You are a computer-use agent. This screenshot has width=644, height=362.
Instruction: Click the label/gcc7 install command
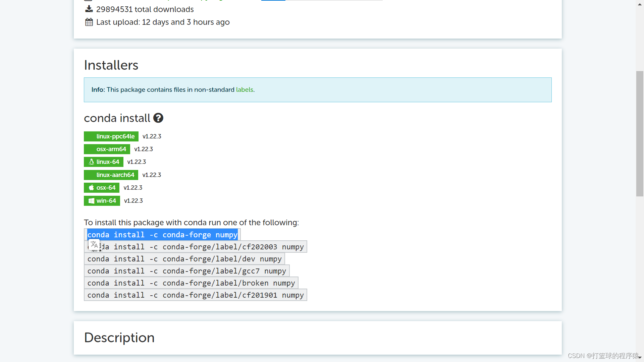(x=186, y=271)
